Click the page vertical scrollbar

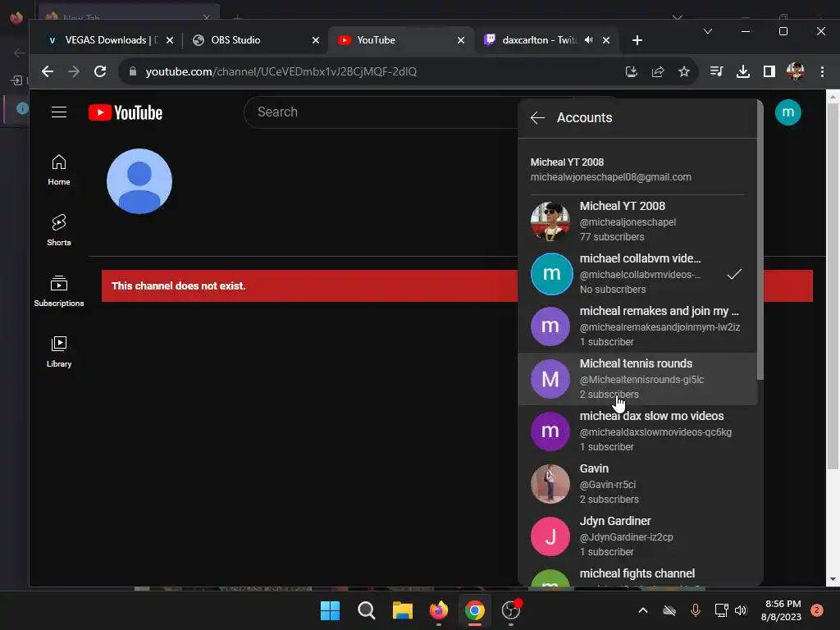tap(833, 287)
